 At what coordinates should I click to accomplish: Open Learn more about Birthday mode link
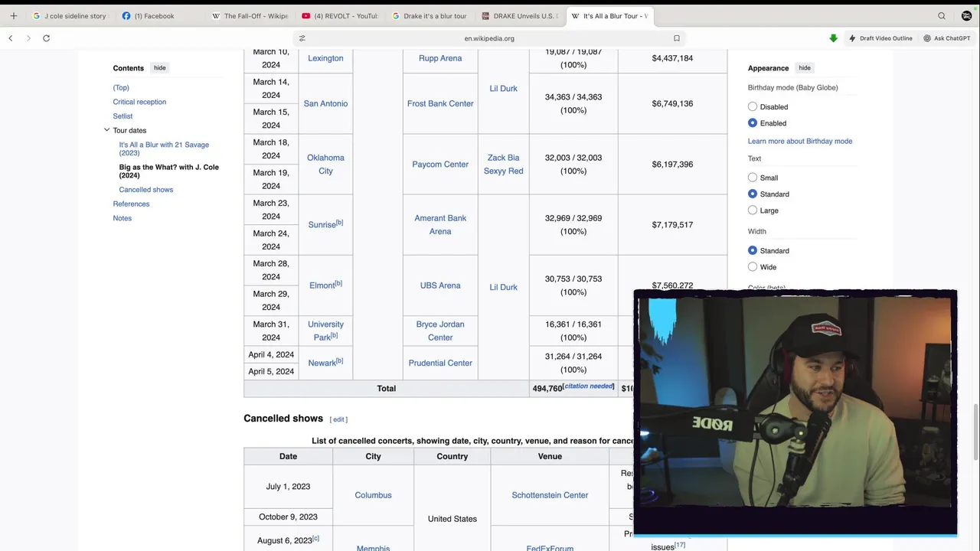click(800, 142)
